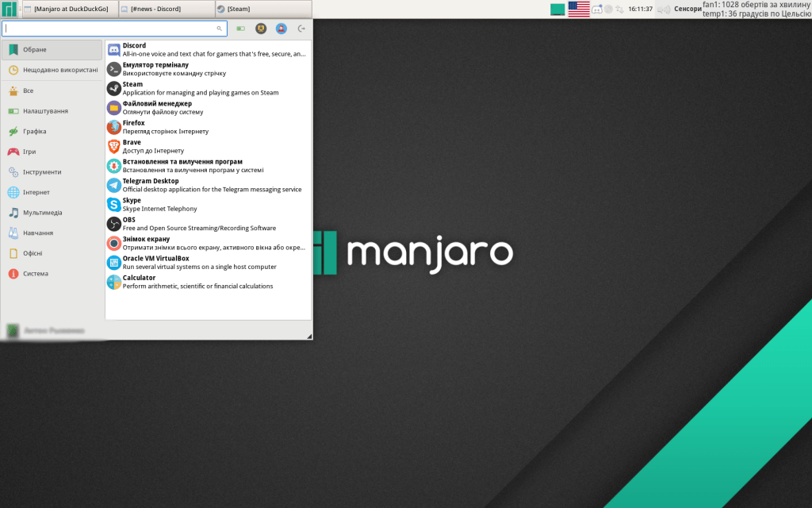This screenshot has width=812, height=508.
Task: Select the Обране (Favorites) category
Action: click(52, 50)
